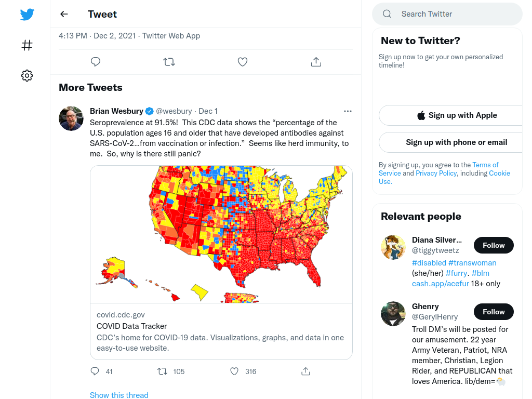Follow Diana Silver
Image resolution: width=532 pixels, height=399 pixels.
pos(494,245)
